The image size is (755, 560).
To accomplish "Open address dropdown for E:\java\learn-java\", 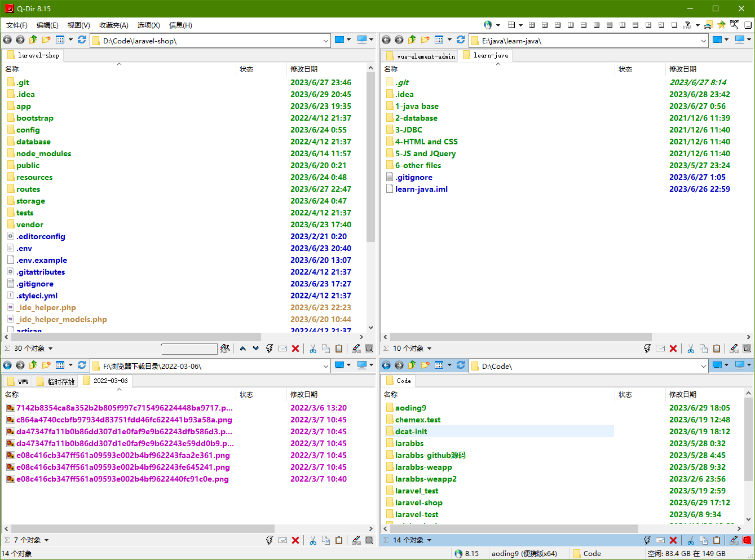I will coord(704,41).
